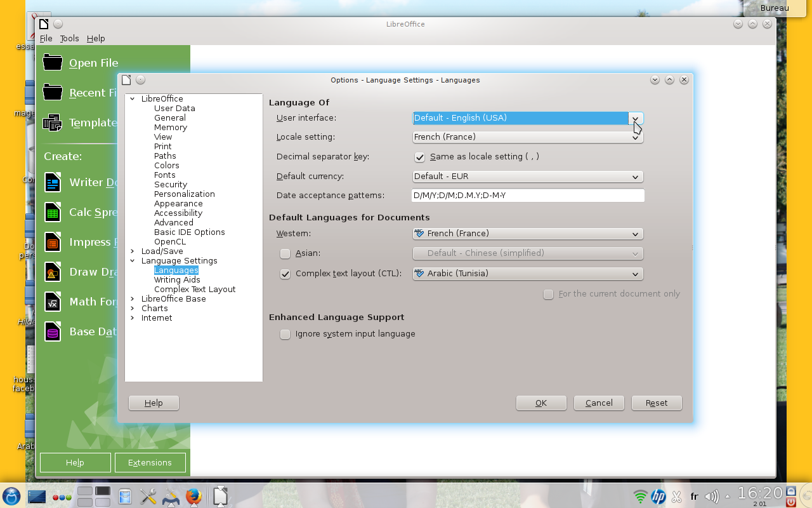812x508 pixels.
Task: Click the Open File folder icon in Start Center
Action: pos(53,62)
